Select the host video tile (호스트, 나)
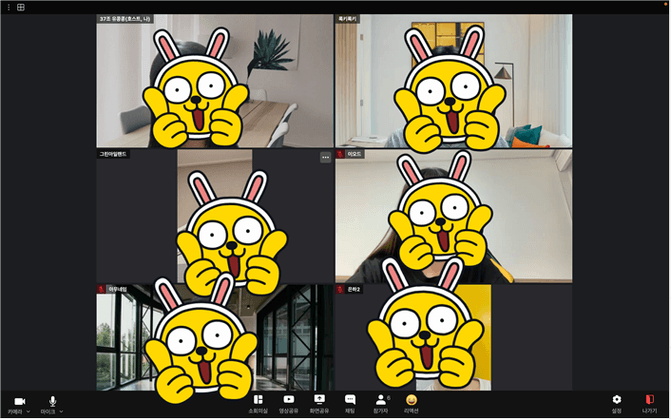This screenshot has height=419, width=671. click(x=215, y=81)
